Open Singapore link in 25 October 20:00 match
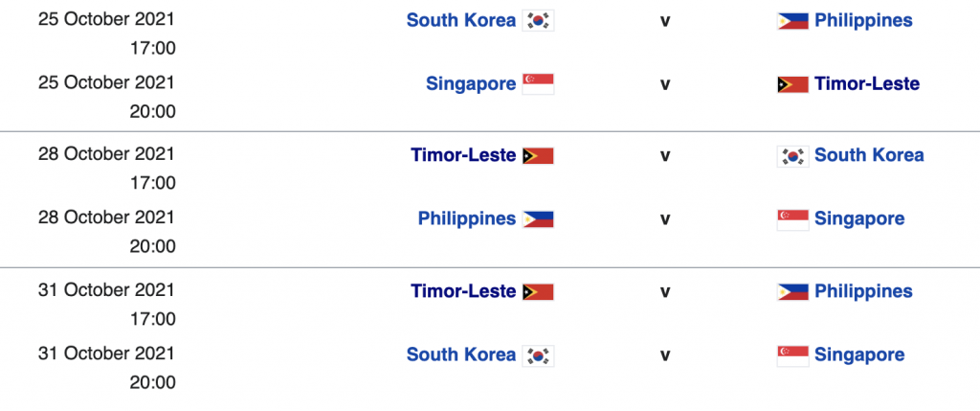980x411 pixels. pos(471,83)
